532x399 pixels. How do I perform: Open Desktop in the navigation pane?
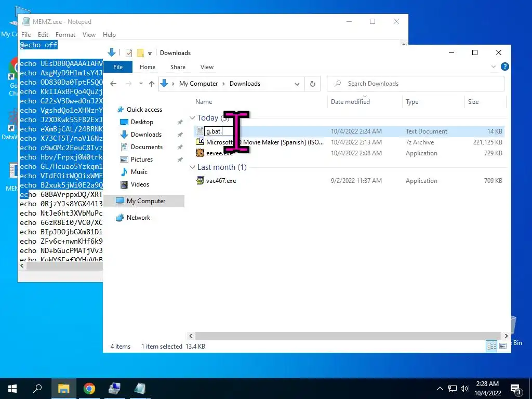[142, 122]
